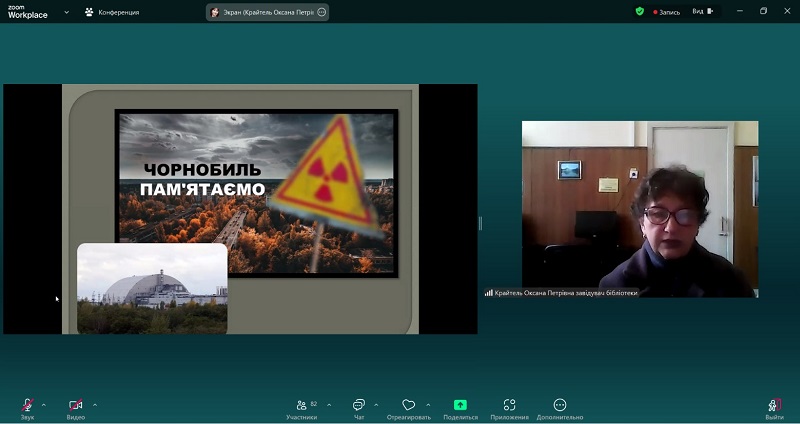Expand video options arrow next to Видео
Image resolution: width=800 pixels, height=424 pixels.
click(95, 404)
